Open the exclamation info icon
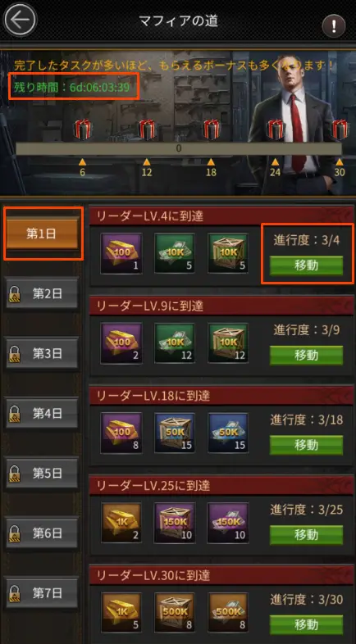The image size is (356, 644). [x=333, y=26]
